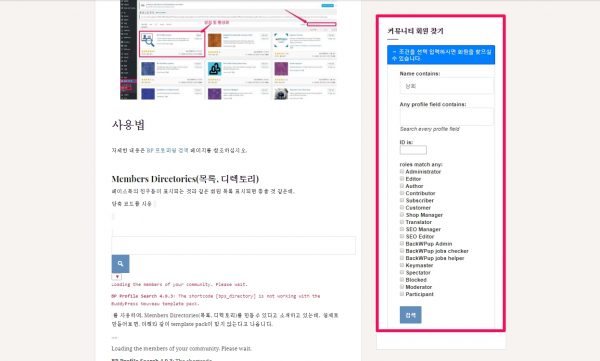Check the Author role checkbox
This screenshot has height=361, width=600.
pos(402,186)
